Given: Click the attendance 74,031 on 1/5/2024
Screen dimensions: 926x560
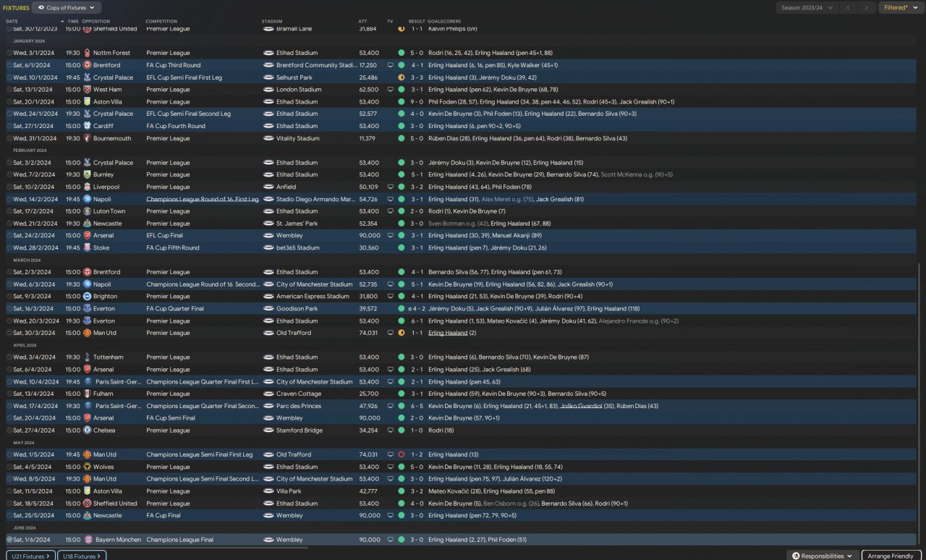Looking at the screenshot, I should 369,454.
